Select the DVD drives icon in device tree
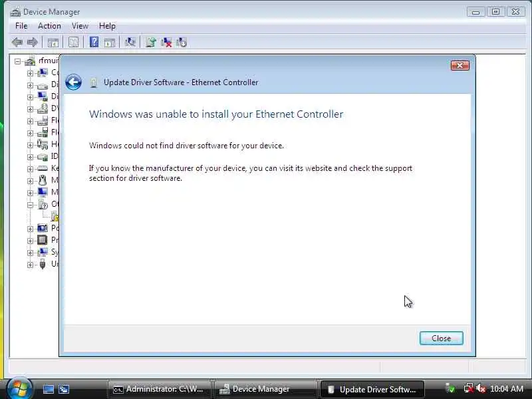Viewport: 532px width, 399px height. [x=43, y=108]
